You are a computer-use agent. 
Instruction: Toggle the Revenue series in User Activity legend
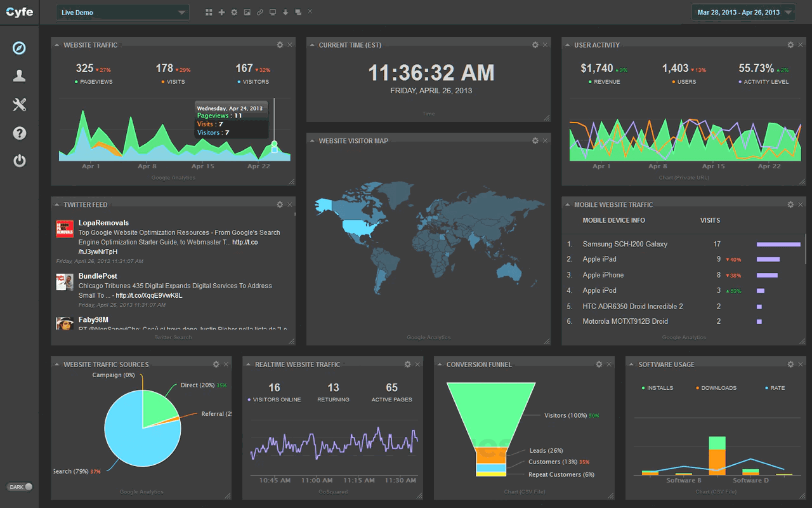[x=604, y=82]
